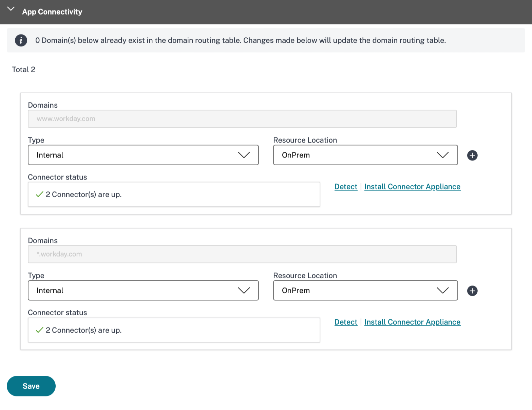Viewport: 532px width, 410px height.
Task: Click the info icon in the banner
Action: [21, 40]
